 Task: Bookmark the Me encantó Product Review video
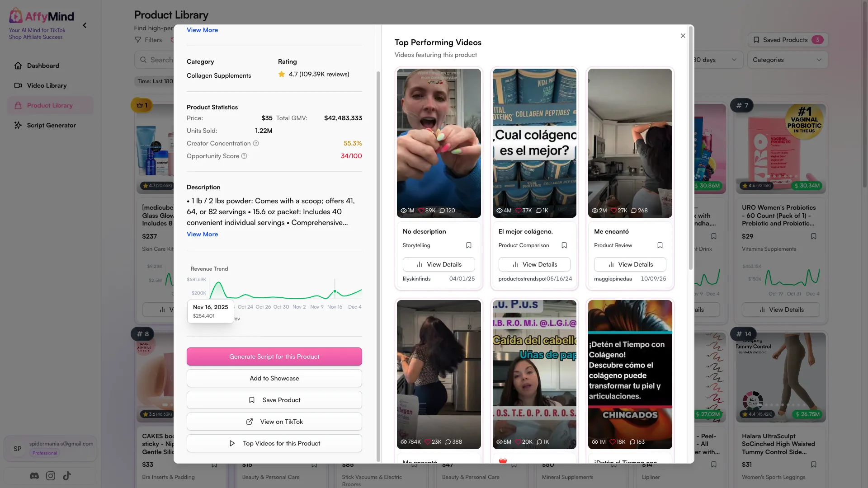[x=660, y=245]
